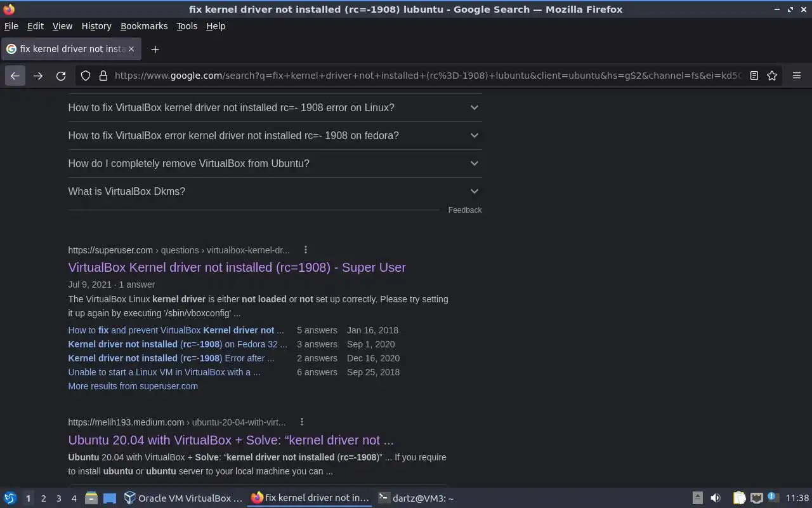The width and height of the screenshot is (812, 508).
Task: Open the File menu
Action: pos(11,26)
